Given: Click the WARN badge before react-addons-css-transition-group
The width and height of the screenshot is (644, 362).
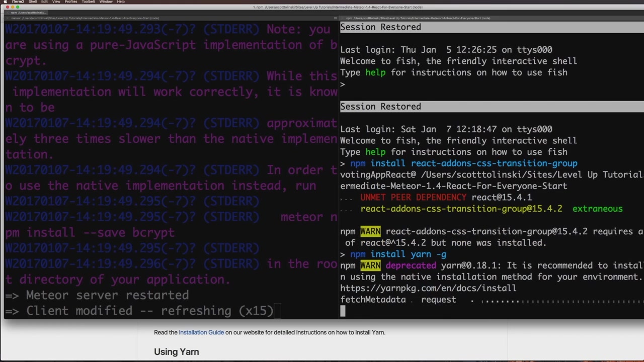Looking at the screenshot, I should (x=370, y=232).
